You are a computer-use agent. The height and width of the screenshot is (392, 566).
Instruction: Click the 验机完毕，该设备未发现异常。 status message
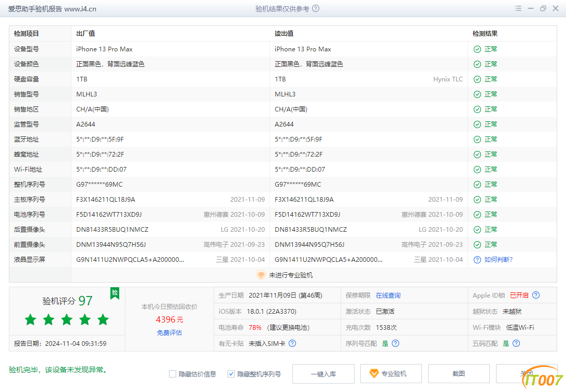click(59, 370)
